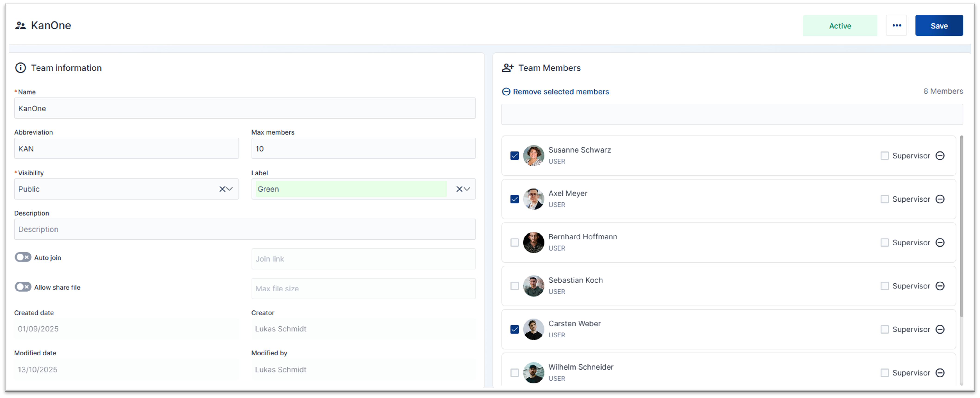Remove Susanne Schwarz with her remove icon
Image resolution: width=980 pixels, height=398 pixels.
point(940,156)
